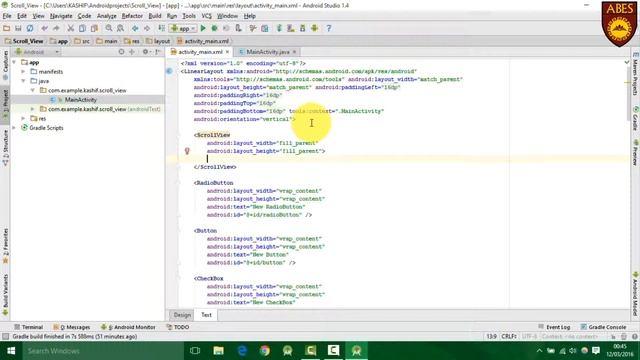Open the Refactor menu

132,16
